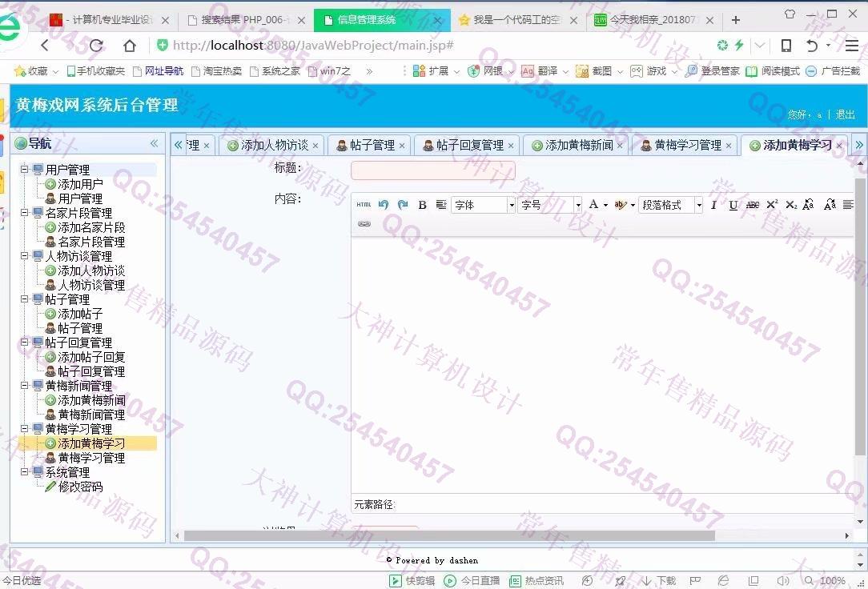This screenshot has width=868, height=589.
Task: Open the browser hamburger menu
Action: (x=852, y=46)
